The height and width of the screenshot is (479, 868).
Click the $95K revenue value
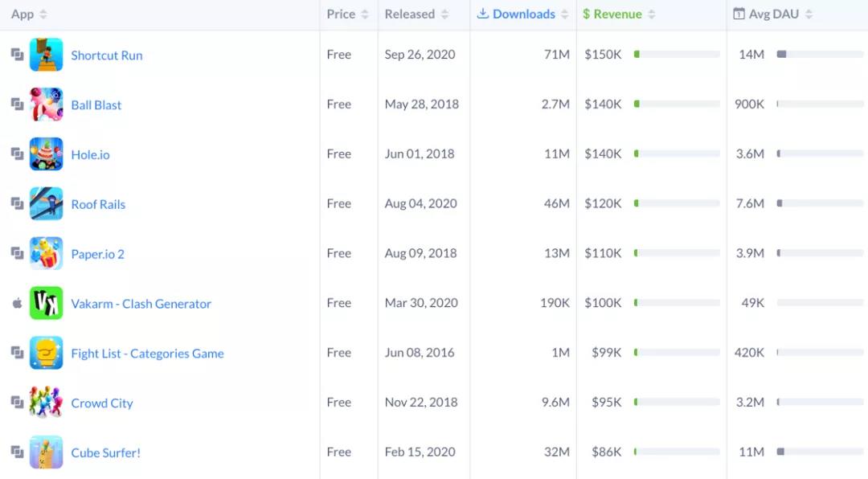[x=607, y=402]
